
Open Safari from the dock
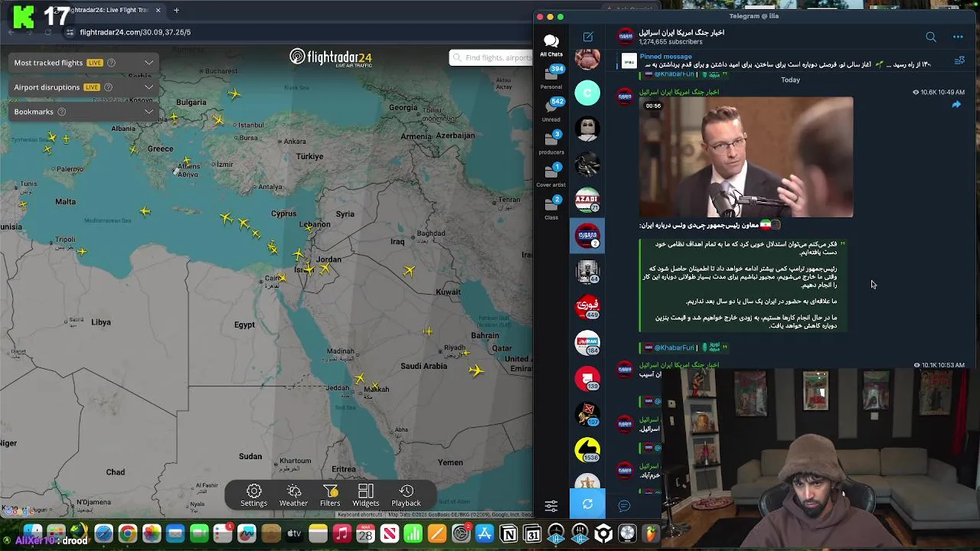click(x=103, y=533)
